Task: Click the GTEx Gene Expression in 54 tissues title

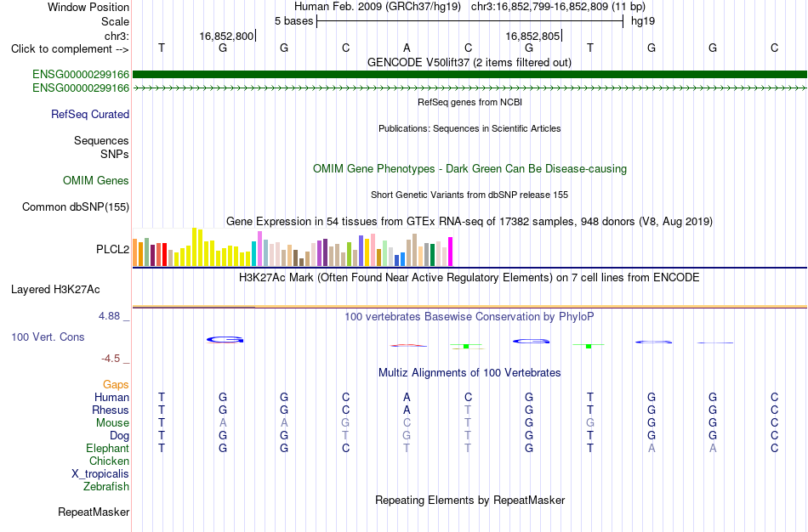Action: tap(469, 222)
